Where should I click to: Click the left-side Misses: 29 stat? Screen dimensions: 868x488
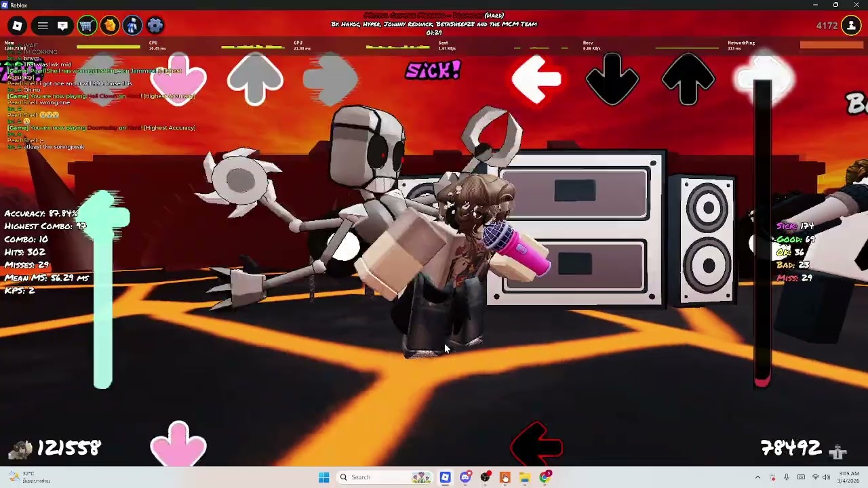26,265
